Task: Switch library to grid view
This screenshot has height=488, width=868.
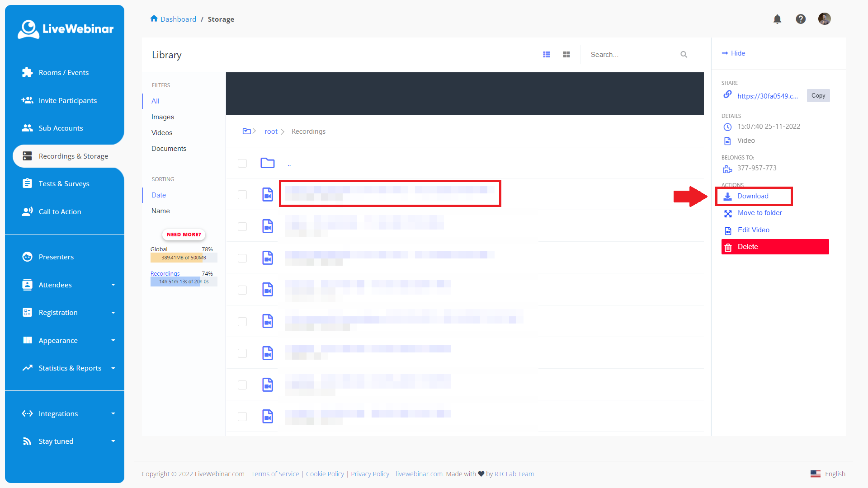Action: pyautogui.click(x=566, y=54)
